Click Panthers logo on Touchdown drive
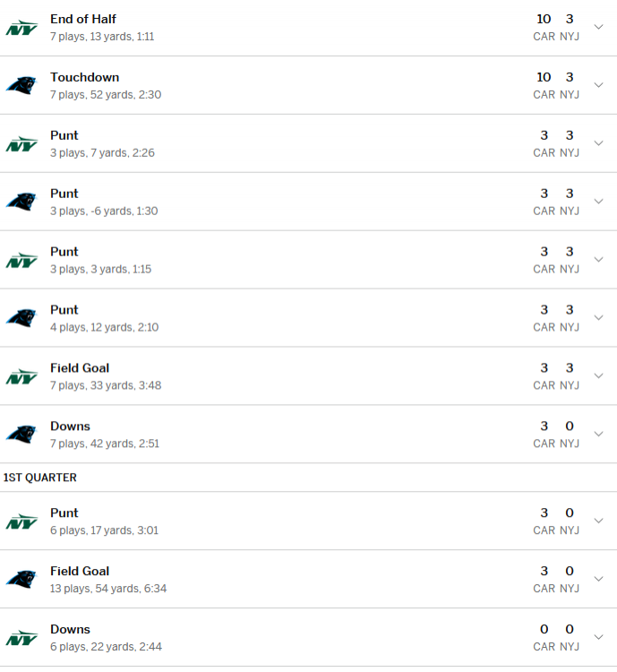This screenshot has height=672, width=617. point(21,85)
